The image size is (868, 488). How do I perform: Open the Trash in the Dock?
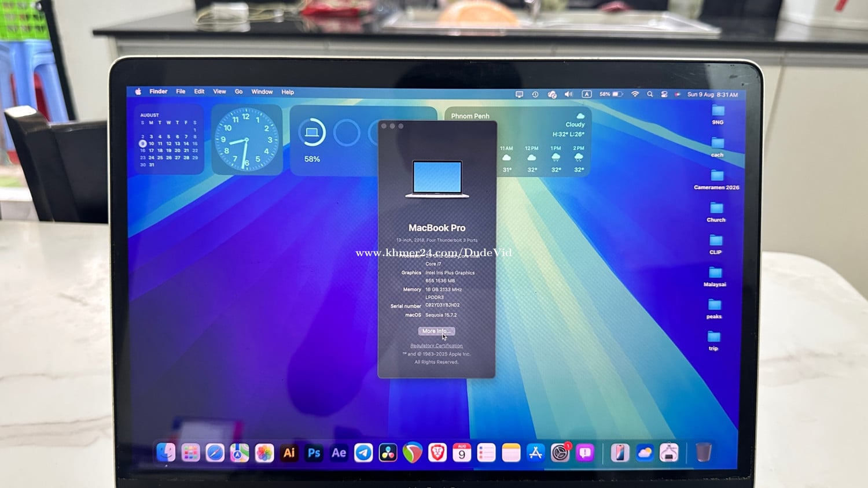(x=703, y=452)
